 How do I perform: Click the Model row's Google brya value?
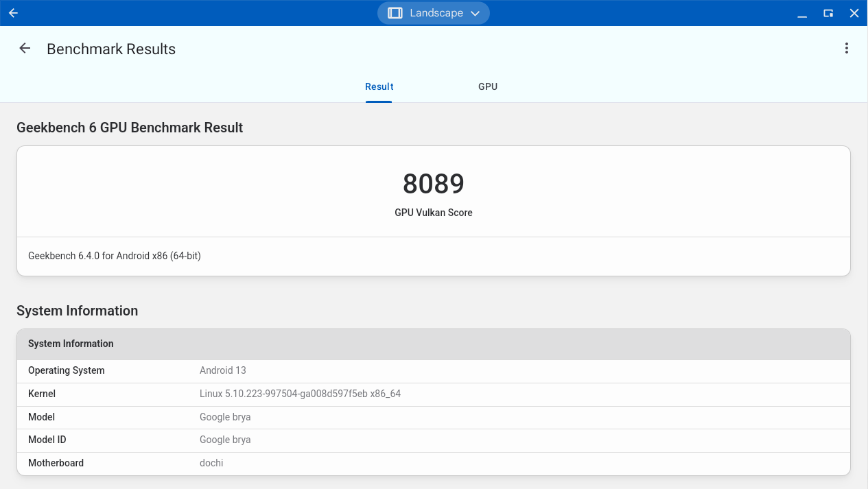(x=225, y=417)
